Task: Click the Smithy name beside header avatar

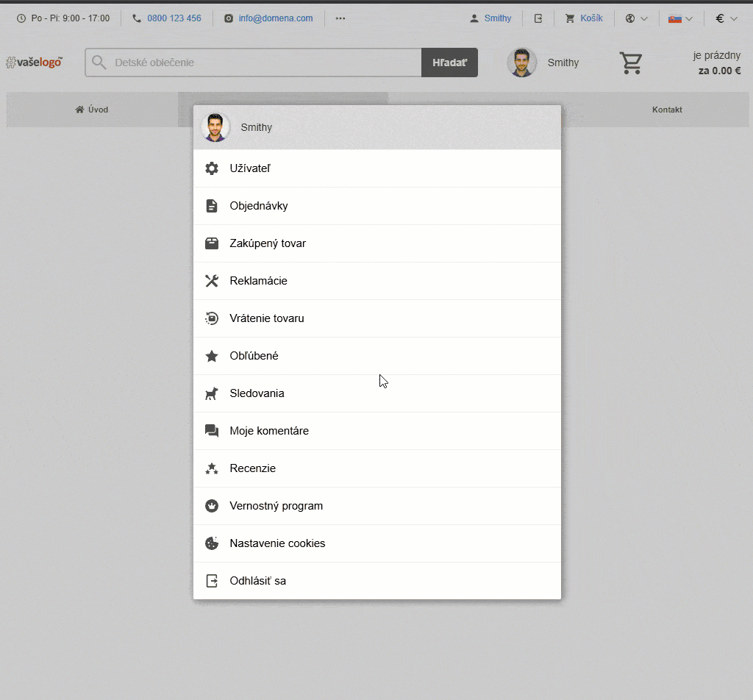Action: click(x=563, y=63)
